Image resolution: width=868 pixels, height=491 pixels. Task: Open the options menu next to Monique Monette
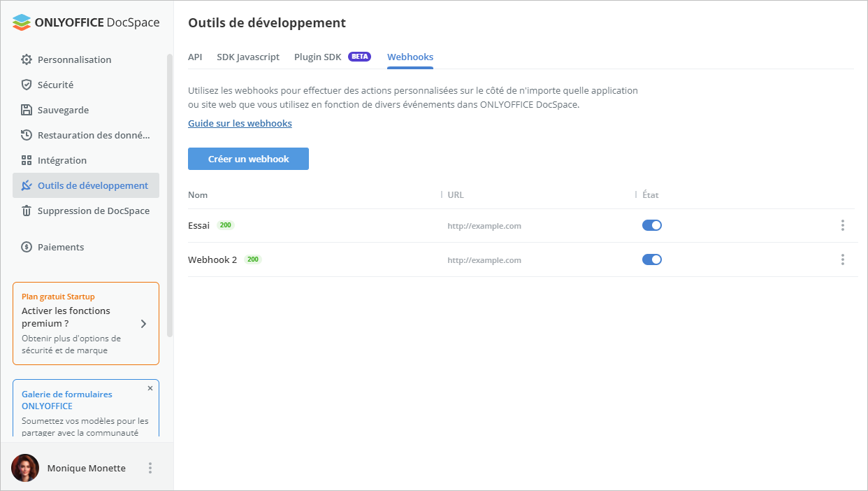tap(150, 468)
